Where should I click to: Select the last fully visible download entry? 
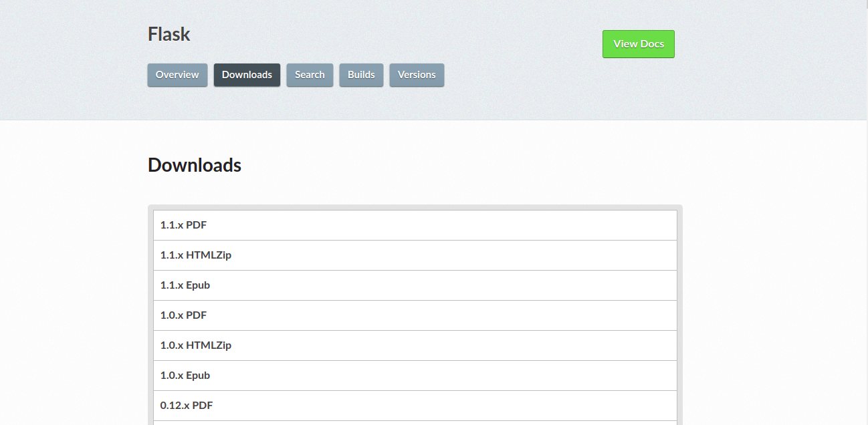pos(415,406)
